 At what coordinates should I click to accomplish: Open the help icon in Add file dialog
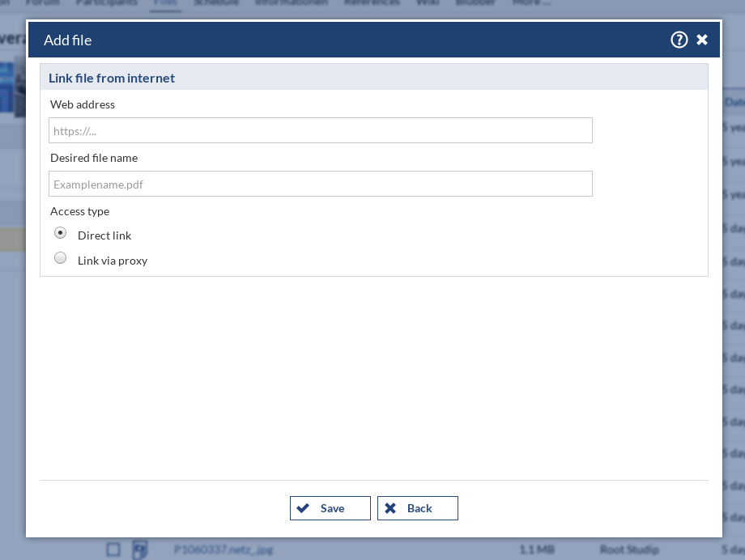679,40
